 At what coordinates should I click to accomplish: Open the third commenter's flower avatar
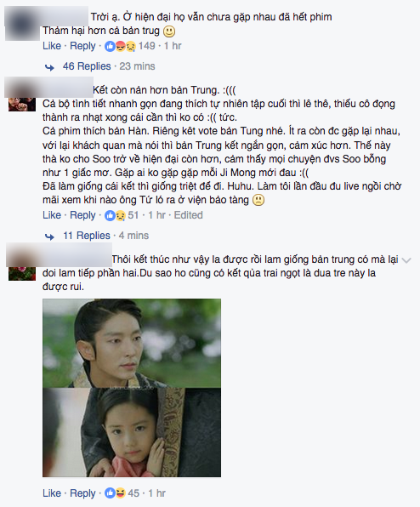(x=22, y=273)
